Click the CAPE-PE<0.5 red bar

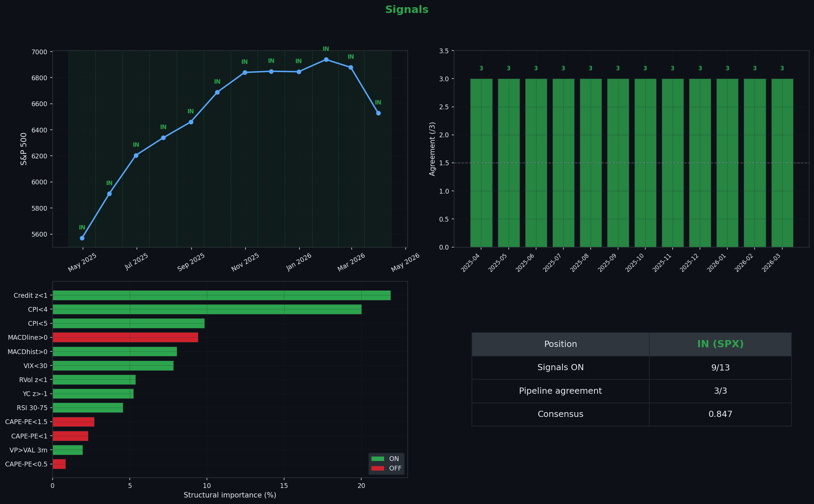pos(59,464)
